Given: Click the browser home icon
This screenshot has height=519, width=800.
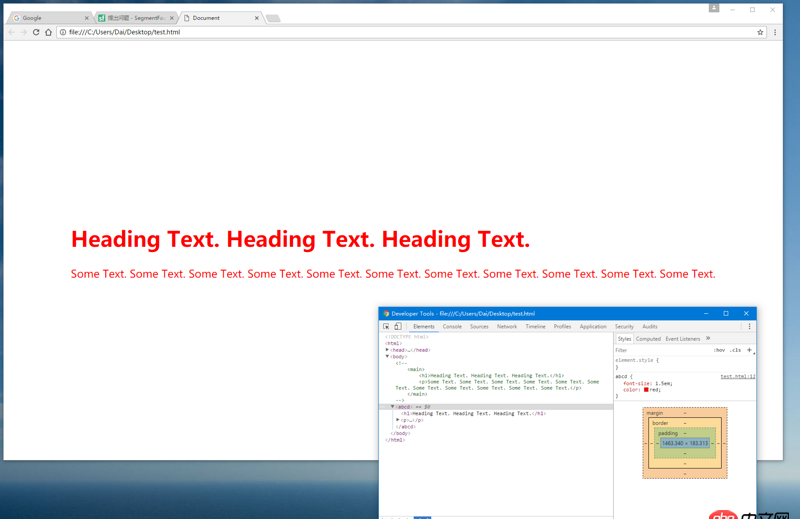Looking at the screenshot, I should pos(48,32).
